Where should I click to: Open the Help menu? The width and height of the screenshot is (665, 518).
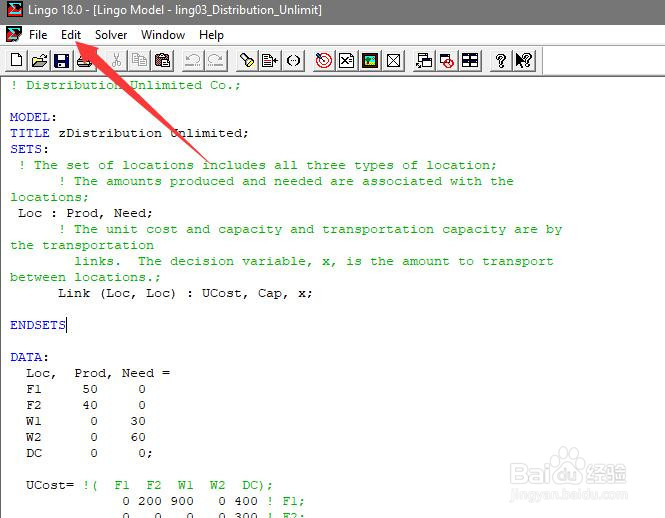(211, 35)
